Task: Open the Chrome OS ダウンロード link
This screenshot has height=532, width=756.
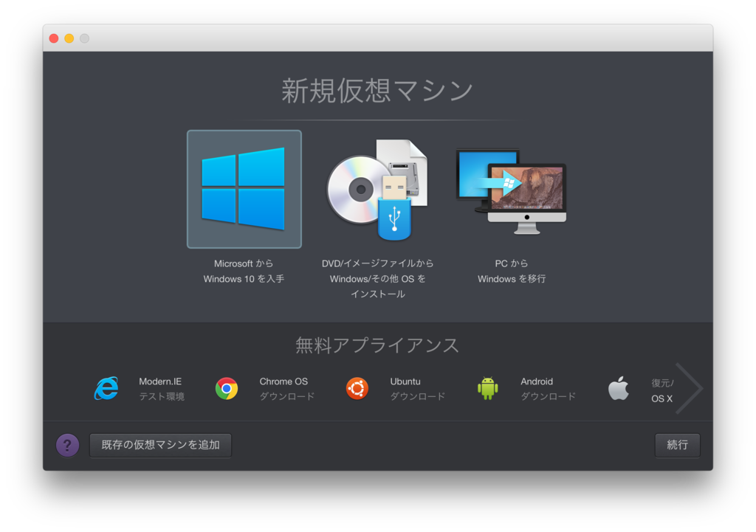Action: [287, 395]
